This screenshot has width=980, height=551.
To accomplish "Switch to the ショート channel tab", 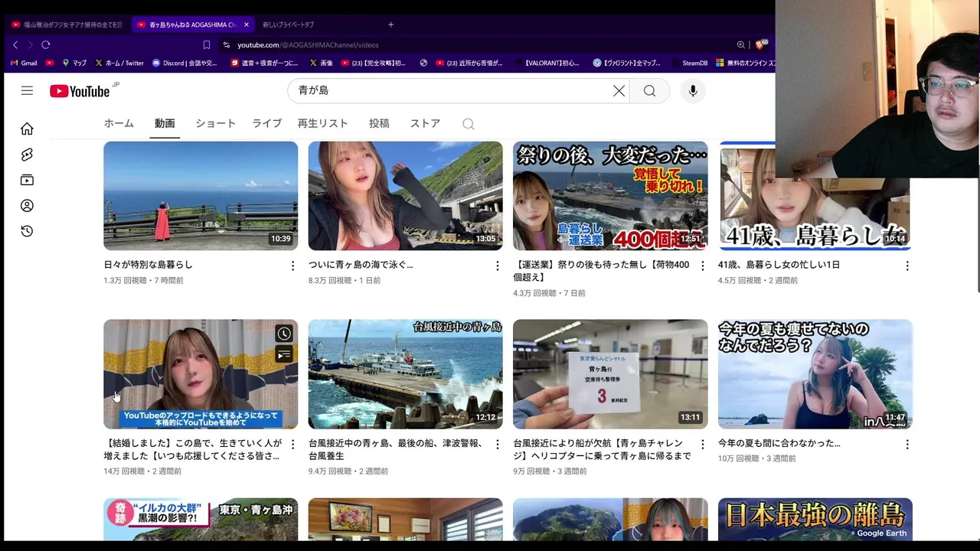I will coord(215,123).
